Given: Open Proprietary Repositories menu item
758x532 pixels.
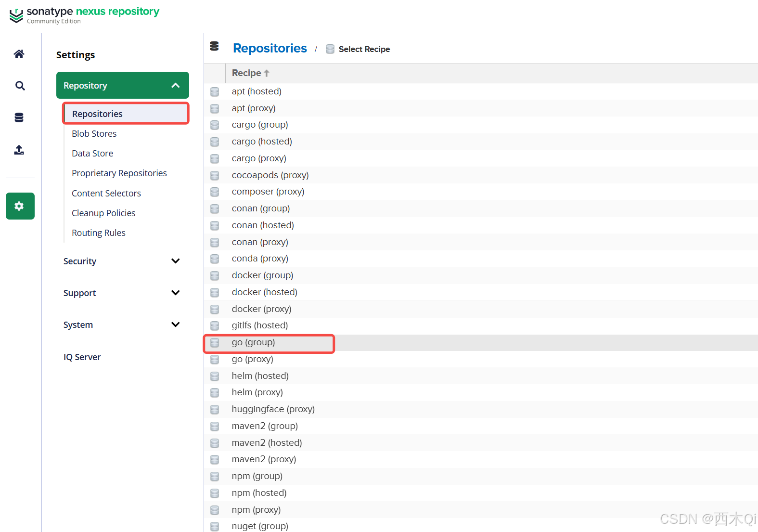Looking at the screenshot, I should point(119,173).
